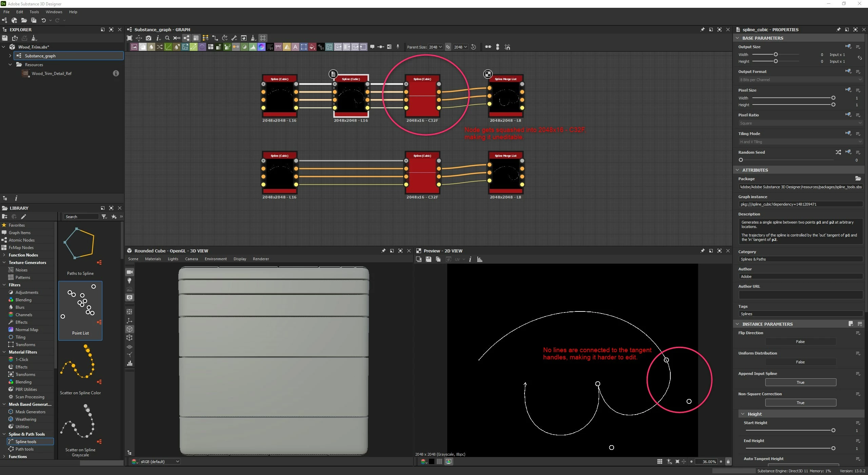Toggle the 2D View zoom lock icon

pos(728,462)
